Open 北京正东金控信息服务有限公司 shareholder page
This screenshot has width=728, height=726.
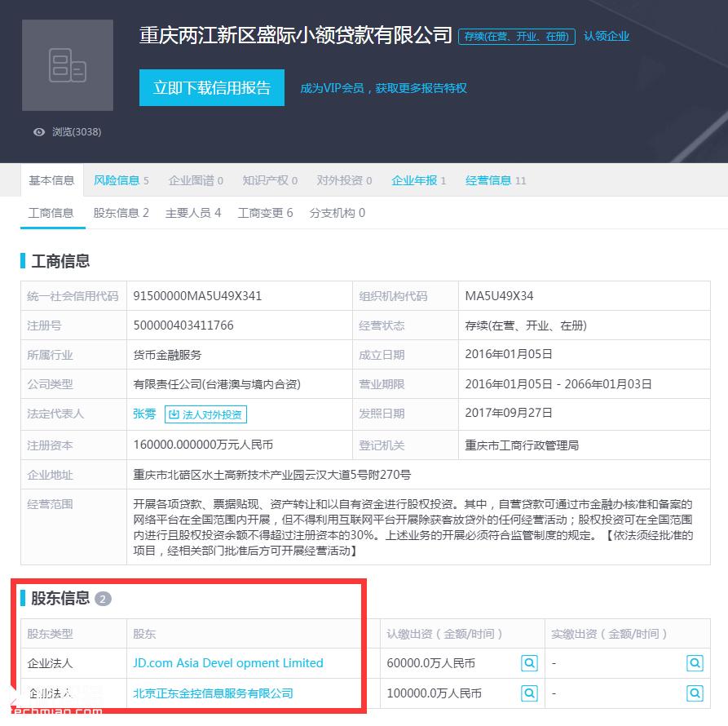click(x=214, y=693)
